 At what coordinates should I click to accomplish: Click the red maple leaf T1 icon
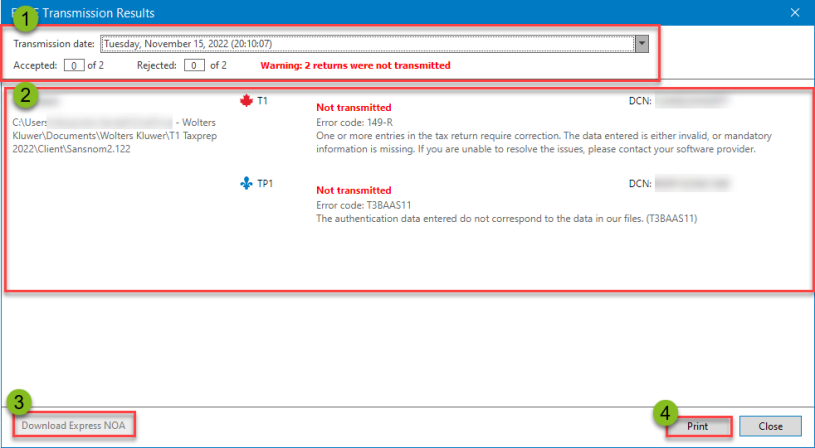pos(247,101)
